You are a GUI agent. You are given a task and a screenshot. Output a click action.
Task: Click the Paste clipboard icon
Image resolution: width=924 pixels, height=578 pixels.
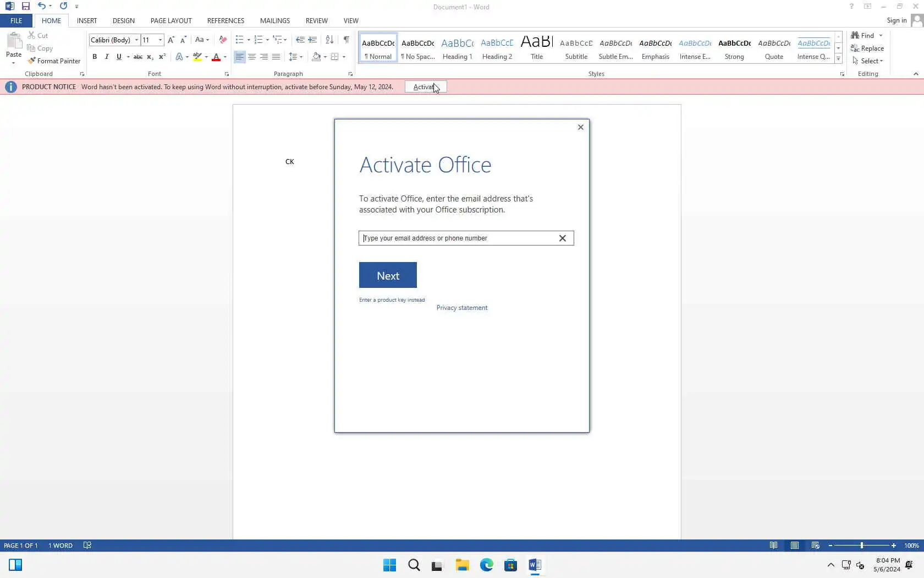(x=14, y=41)
